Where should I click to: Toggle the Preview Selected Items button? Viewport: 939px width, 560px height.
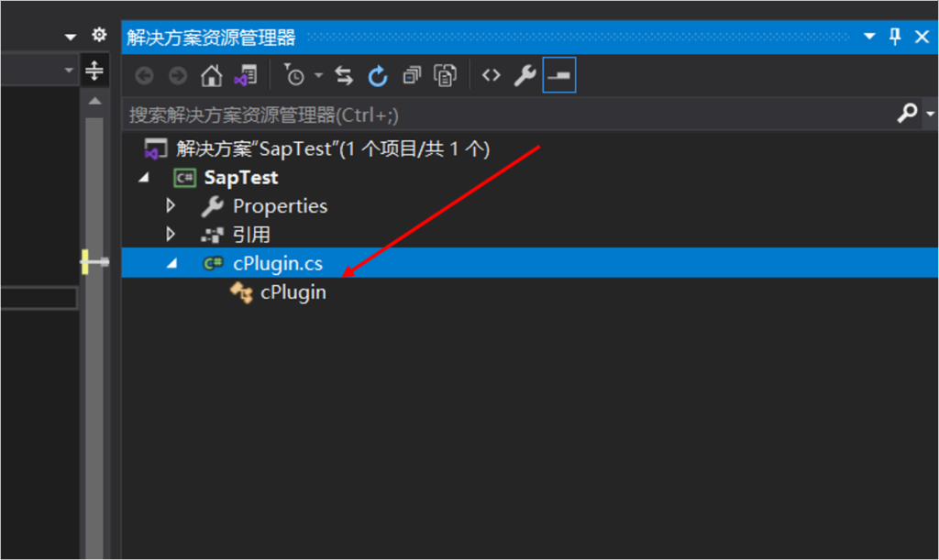[558, 76]
